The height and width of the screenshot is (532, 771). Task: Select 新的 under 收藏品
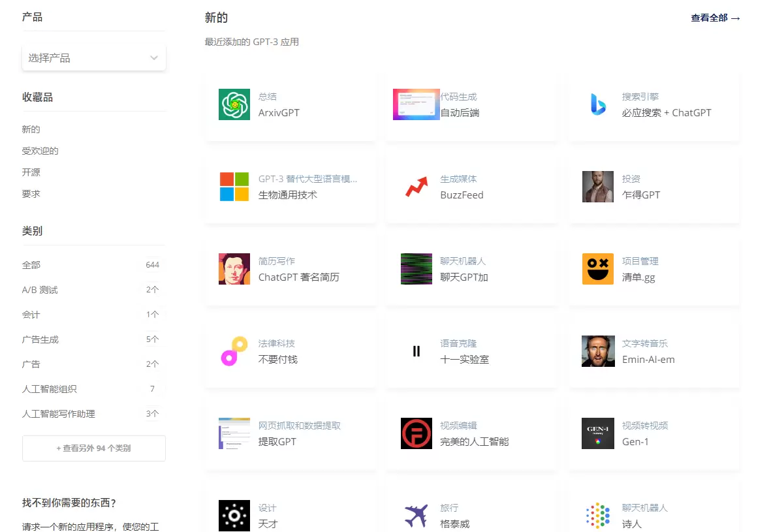coord(31,129)
